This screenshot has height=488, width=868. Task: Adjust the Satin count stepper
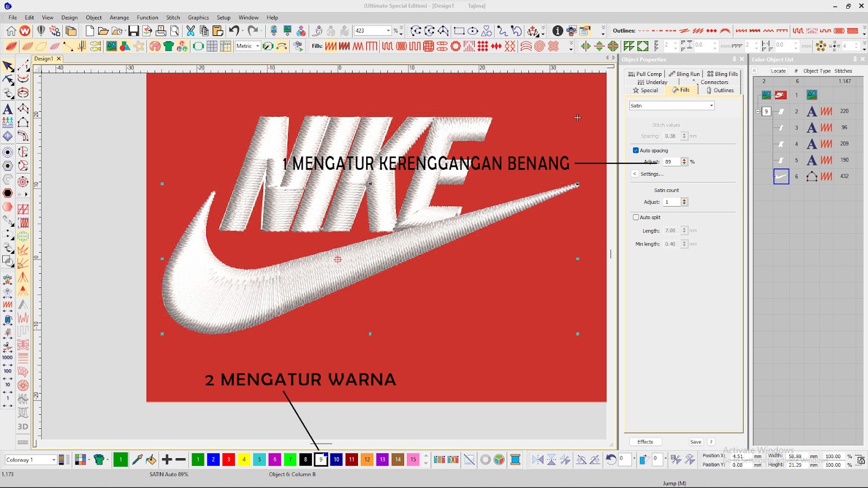coord(684,202)
